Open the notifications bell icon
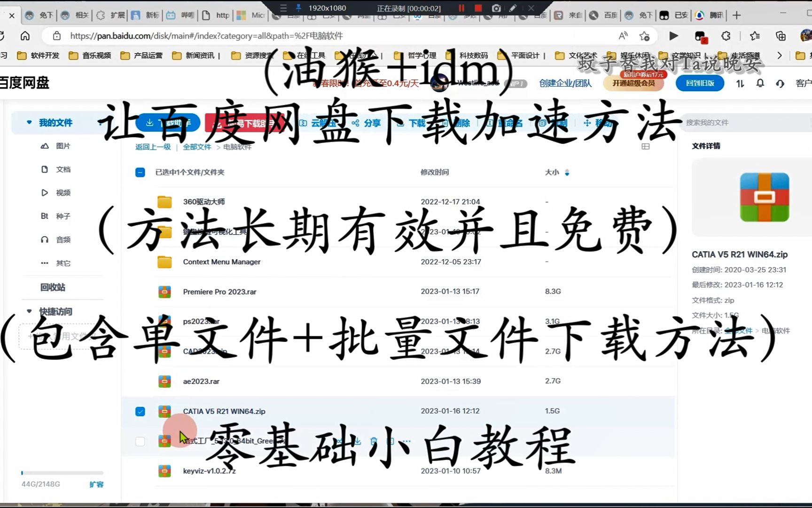Viewport: 812px width, 508px height. coord(760,83)
